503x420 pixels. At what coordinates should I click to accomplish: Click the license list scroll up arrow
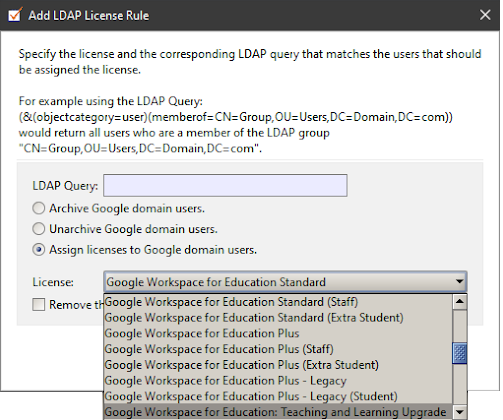pyautogui.click(x=460, y=302)
